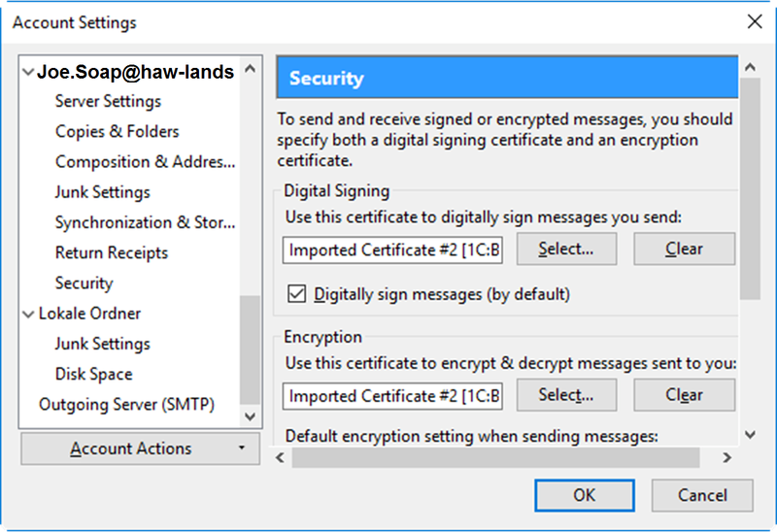The height and width of the screenshot is (532, 777).
Task: Go to Synchronization & Storage settings
Action: click(x=145, y=222)
